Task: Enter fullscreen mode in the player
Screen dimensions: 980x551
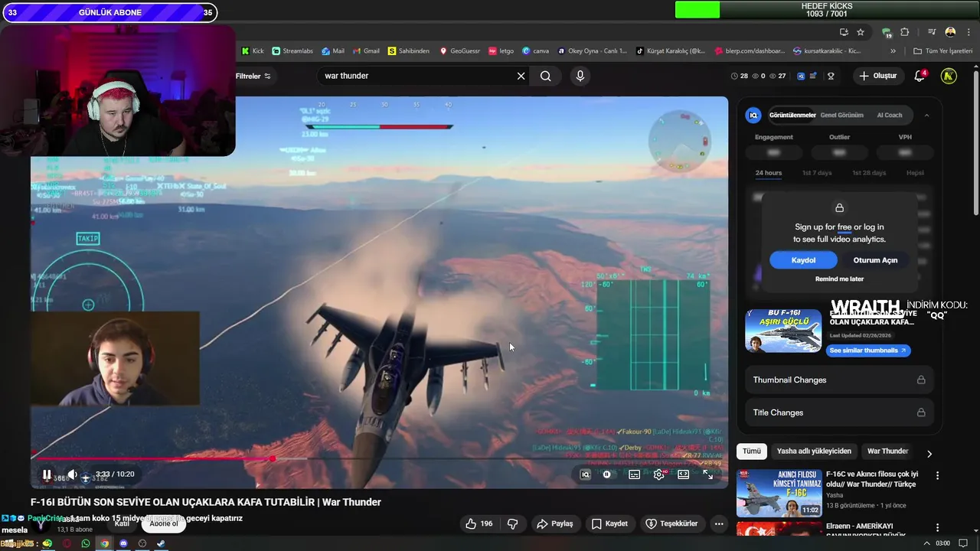Action: (x=708, y=474)
